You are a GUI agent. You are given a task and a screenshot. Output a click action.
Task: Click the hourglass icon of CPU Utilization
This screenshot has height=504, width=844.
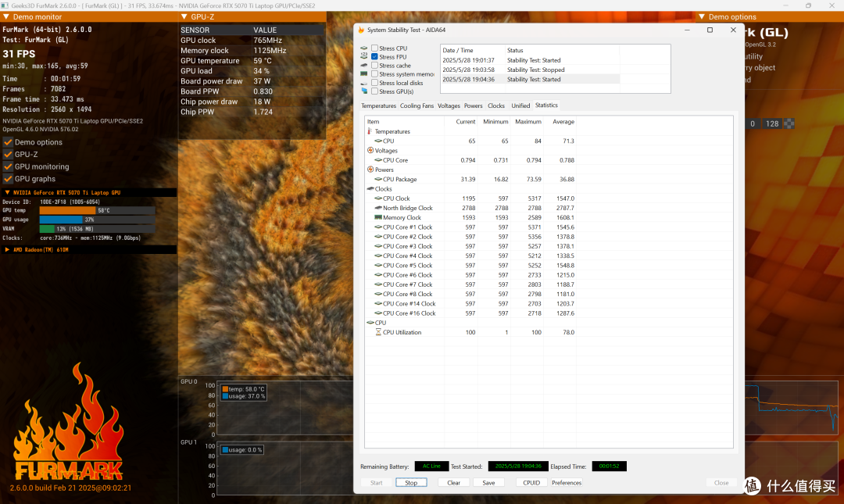coord(378,332)
